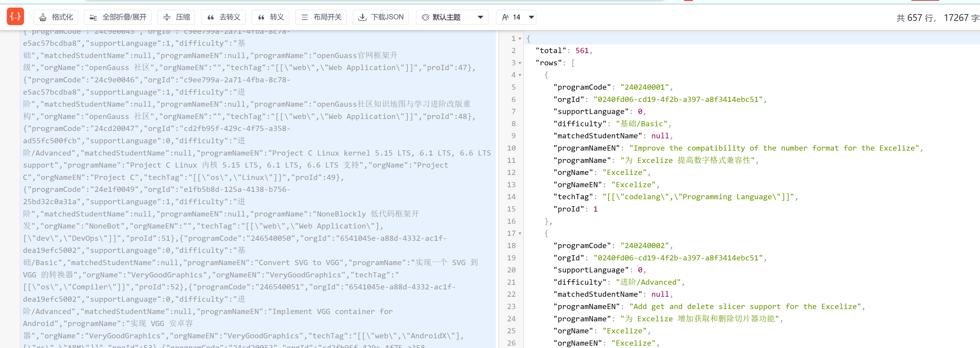Click orgName value "Excelize" on line 12
The height and width of the screenshot is (348, 980).
[625, 172]
